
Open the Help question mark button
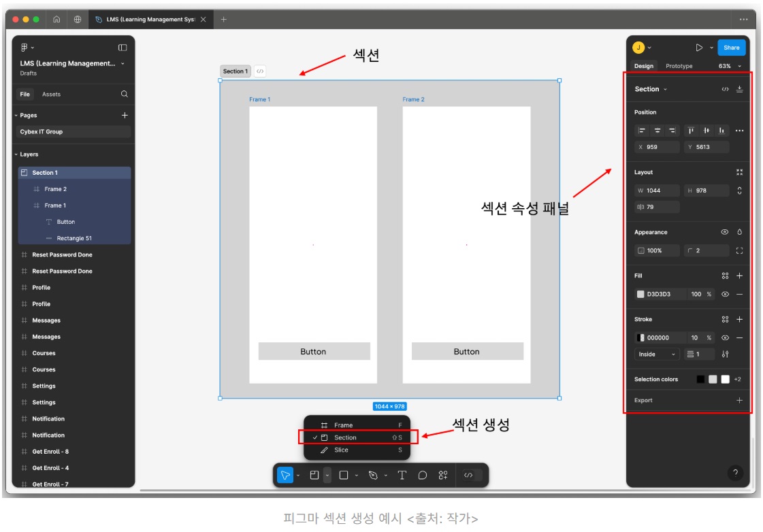pos(735,473)
